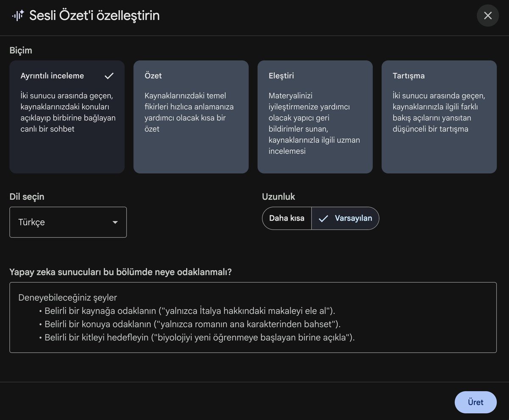509x420 pixels.
Task: Click the Eleştiri card description text
Action: (314, 123)
